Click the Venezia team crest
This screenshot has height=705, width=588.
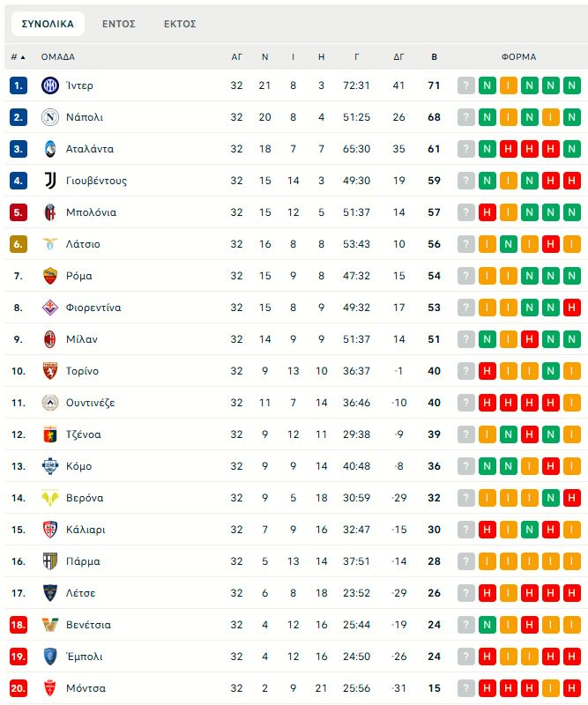point(49,625)
